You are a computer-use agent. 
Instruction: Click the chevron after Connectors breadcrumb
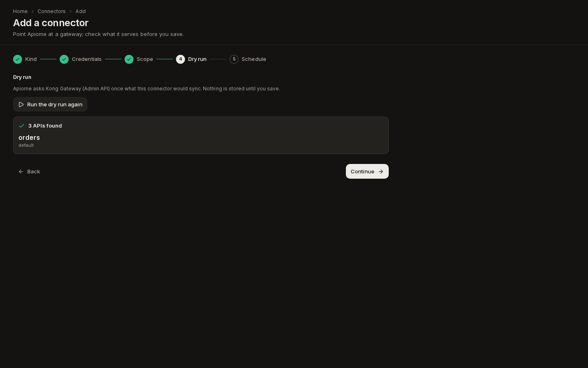click(71, 11)
